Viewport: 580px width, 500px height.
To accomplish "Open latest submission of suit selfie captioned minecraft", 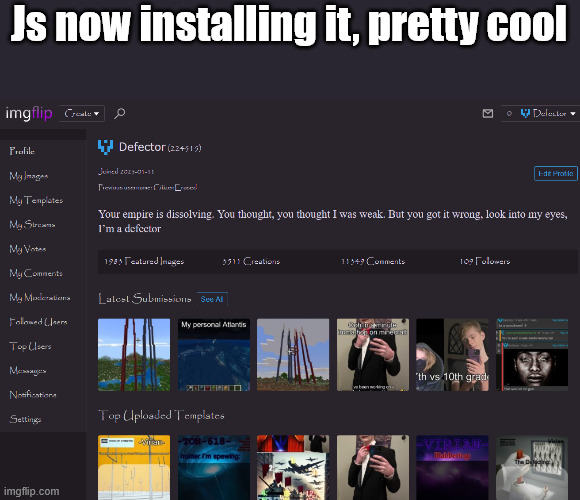I will [x=373, y=355].
